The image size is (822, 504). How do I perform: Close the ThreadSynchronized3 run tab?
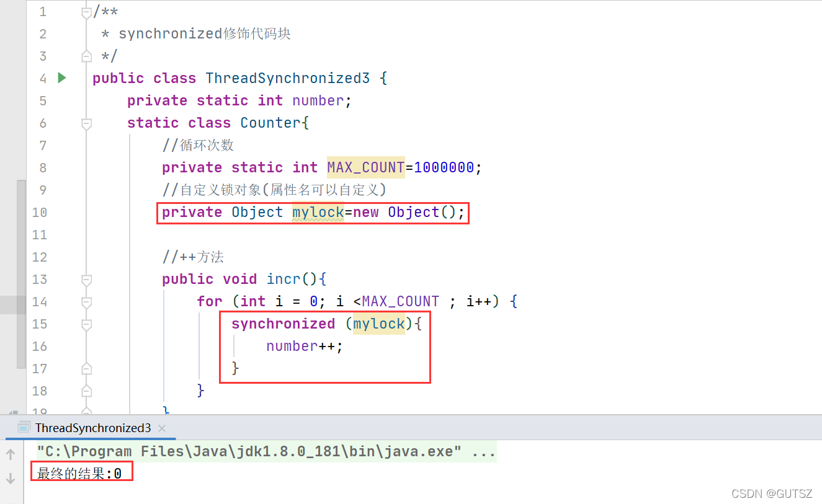click(x=162, y=428)
